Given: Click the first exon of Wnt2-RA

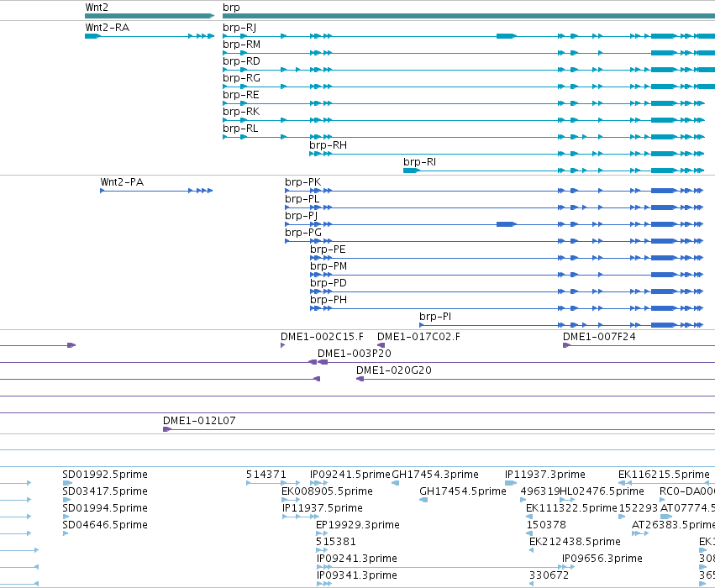Looking at the screenshot, I should (92, 36).
